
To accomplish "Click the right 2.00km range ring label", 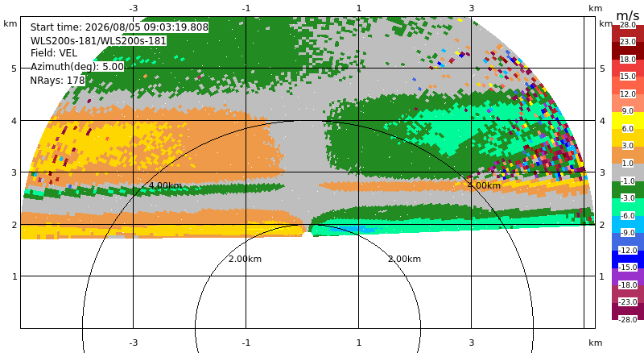I will coord(405,259).
